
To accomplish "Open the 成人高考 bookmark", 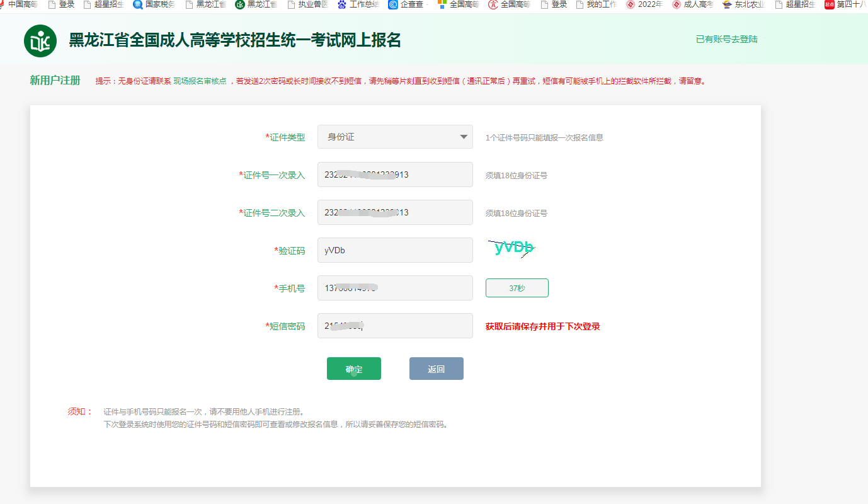I will coord(692,4).
